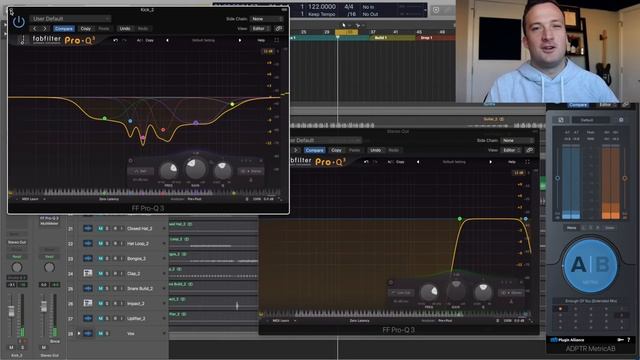Select the Uplifter_2 track name
The width and height of the screenshot is (640, 360).
point(138,318)
